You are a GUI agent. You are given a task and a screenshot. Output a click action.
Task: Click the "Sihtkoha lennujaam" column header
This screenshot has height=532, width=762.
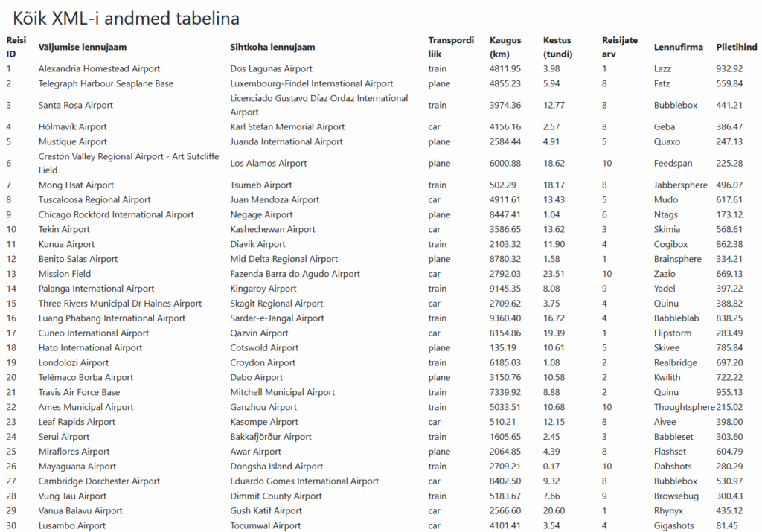coord(272,47)
